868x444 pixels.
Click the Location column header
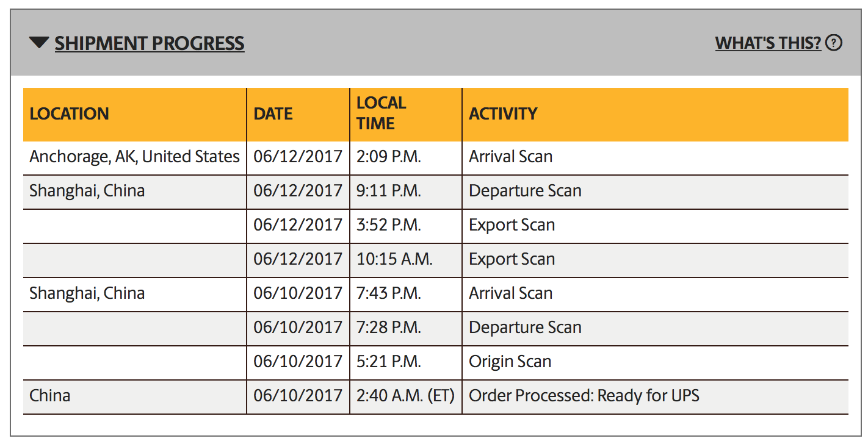point(135,115)
